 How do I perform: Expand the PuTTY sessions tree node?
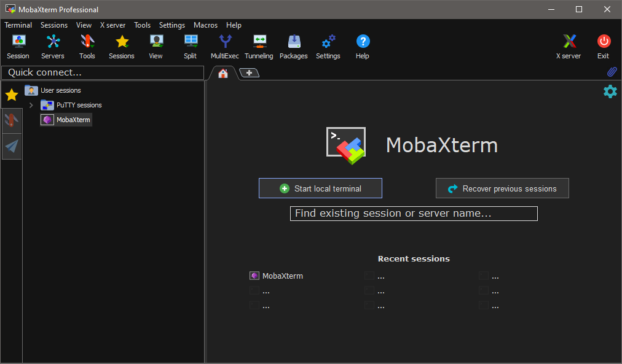(x=31, y=105)
